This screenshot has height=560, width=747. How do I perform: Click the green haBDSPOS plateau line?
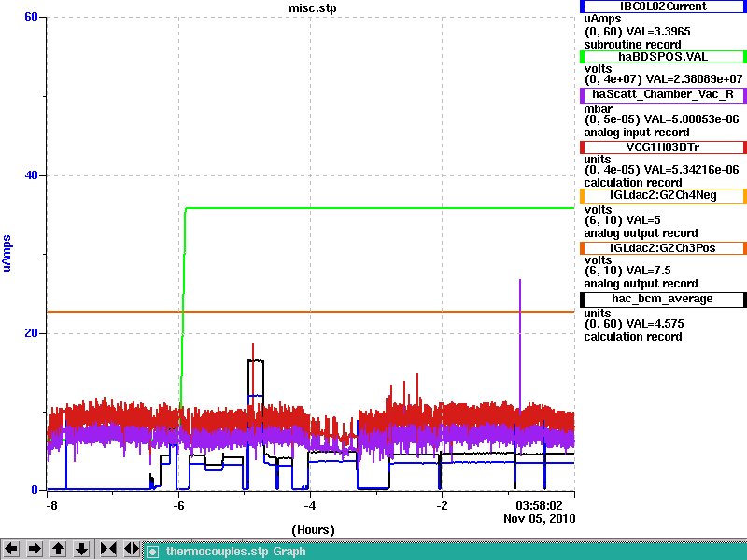click(x=380, y=208)
